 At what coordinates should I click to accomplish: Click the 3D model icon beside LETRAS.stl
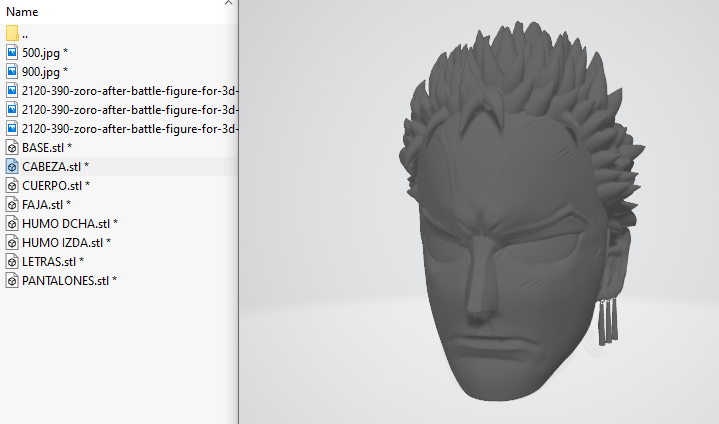[x=12, y=262]
